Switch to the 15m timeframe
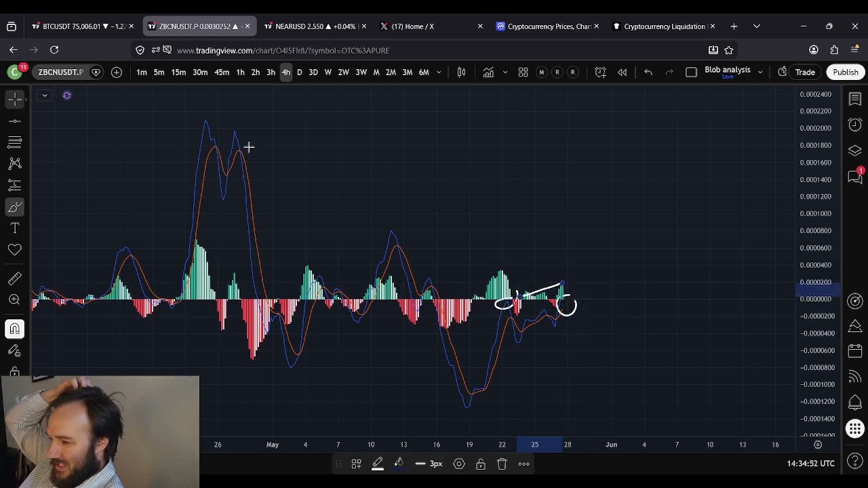 click(x=178, y=73)
